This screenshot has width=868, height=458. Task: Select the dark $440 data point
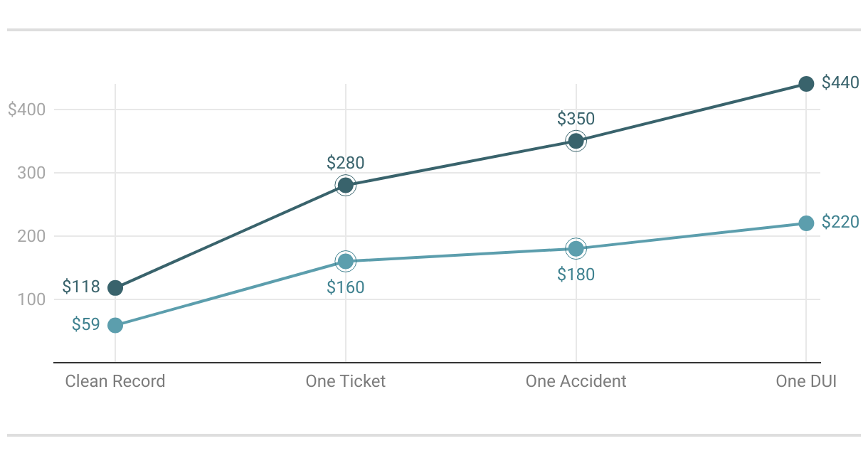(806, 84)
